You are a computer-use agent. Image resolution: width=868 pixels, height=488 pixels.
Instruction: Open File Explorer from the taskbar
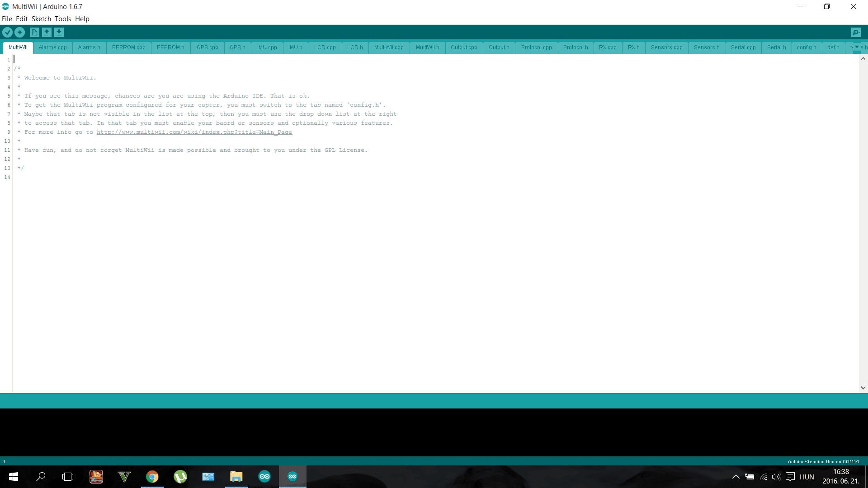[x=236, y=476]
